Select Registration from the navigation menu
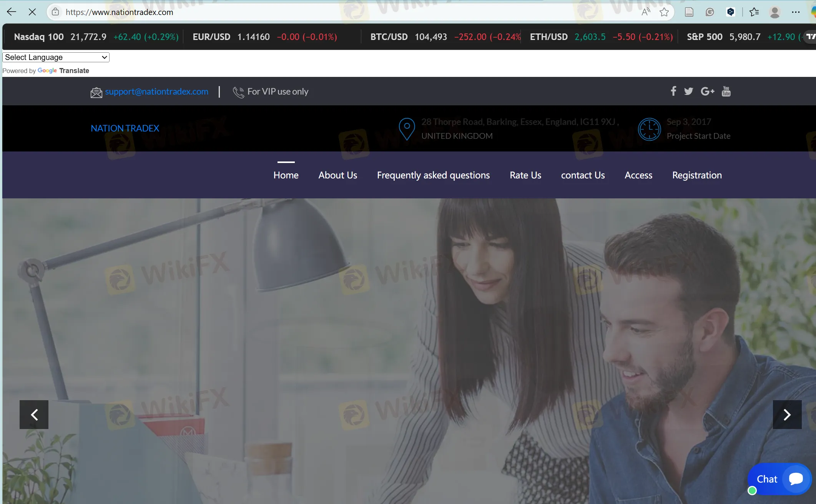816x504 pixels. (x=697, y=175)
